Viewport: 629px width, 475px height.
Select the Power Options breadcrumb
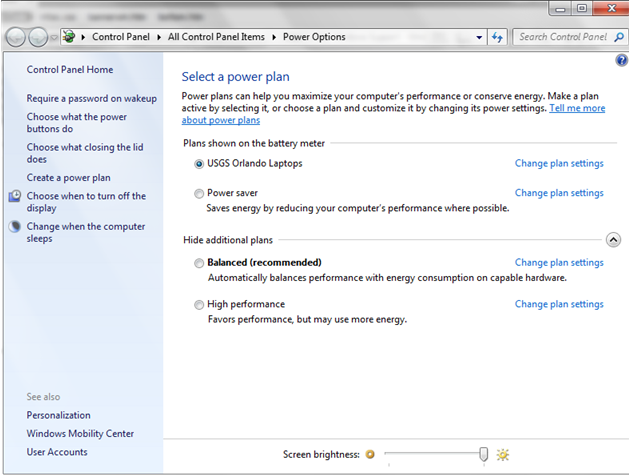pos(314,37)
